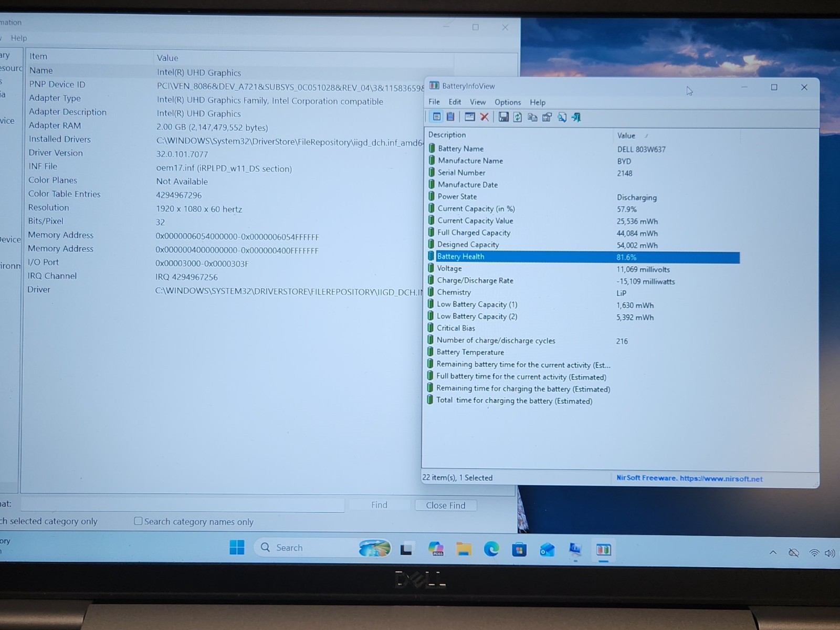Open advanced options toolbar icon in BatteryInfoView

tap(547, 117)
